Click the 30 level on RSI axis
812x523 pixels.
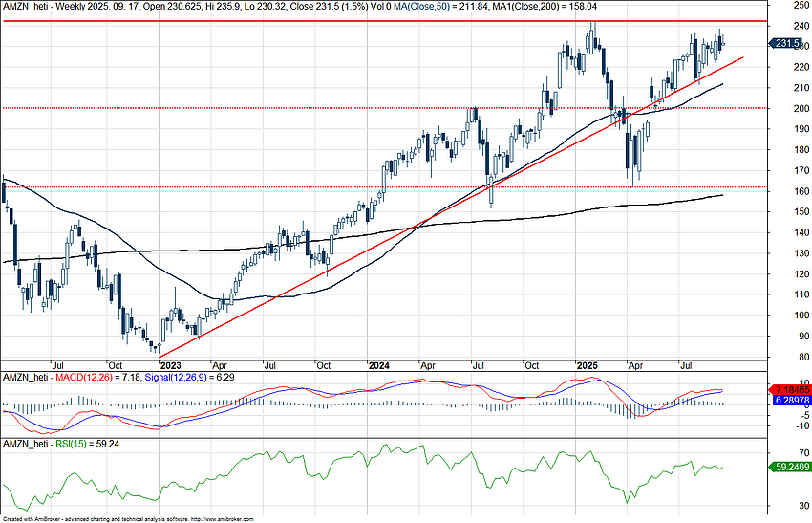point(803,506)
